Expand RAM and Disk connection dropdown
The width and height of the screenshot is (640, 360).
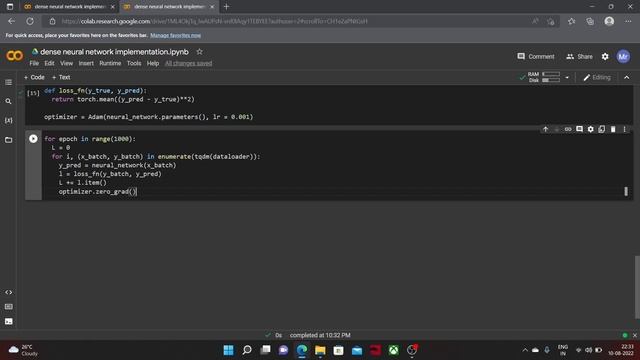(567, 78)
